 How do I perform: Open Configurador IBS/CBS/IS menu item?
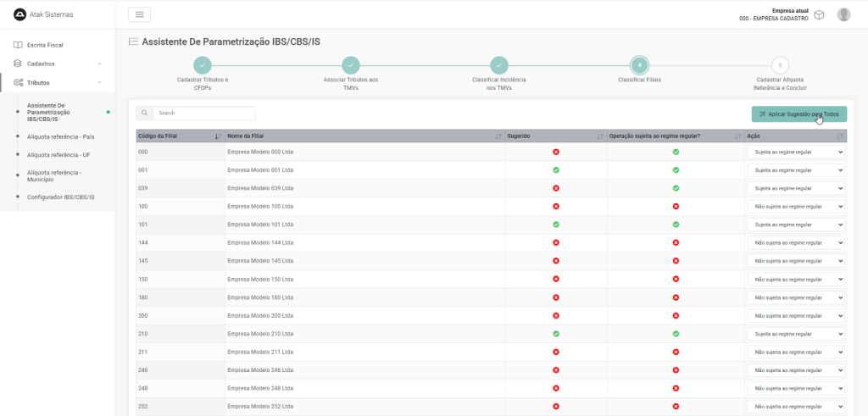[x=60, y=197]
